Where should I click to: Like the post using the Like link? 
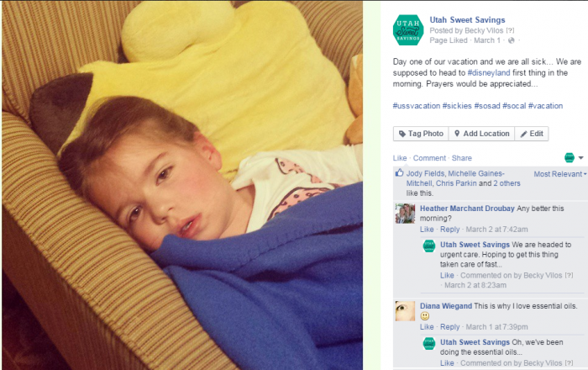(x=400, y=158)
